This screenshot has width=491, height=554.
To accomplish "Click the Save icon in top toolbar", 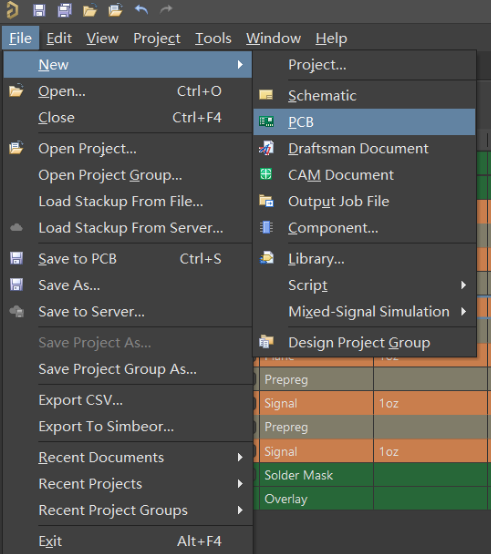I will [x=39, y=10].
